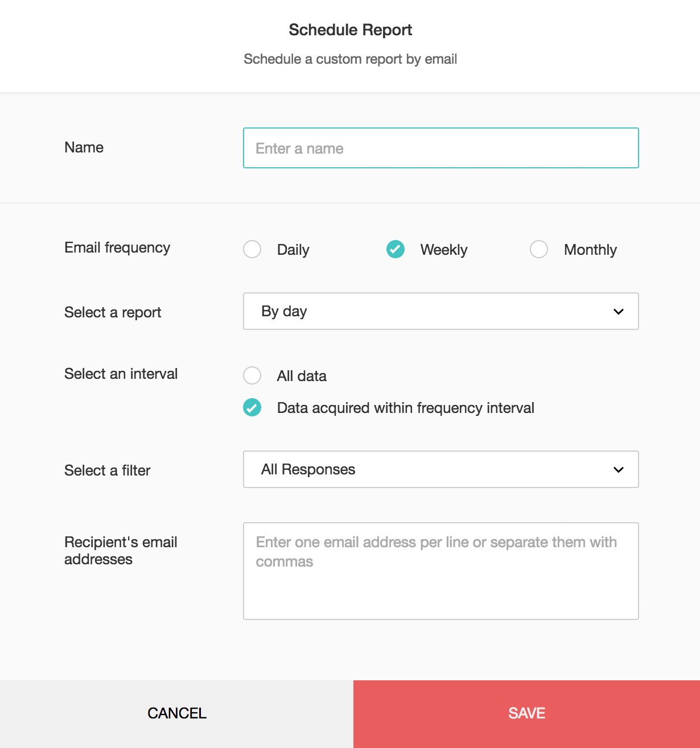
Task: Click the Enter a name input field
Action: (440, 148)
